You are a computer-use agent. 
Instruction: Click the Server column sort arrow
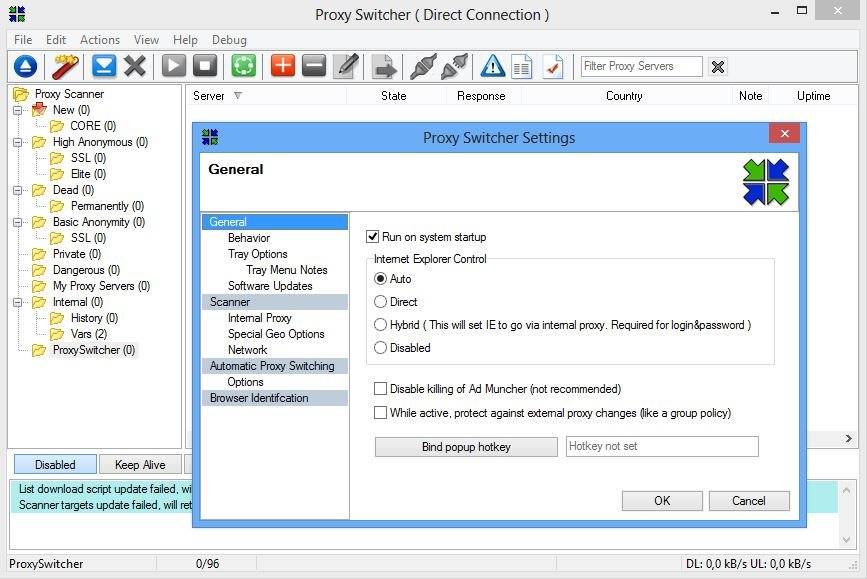coord(238,96)
